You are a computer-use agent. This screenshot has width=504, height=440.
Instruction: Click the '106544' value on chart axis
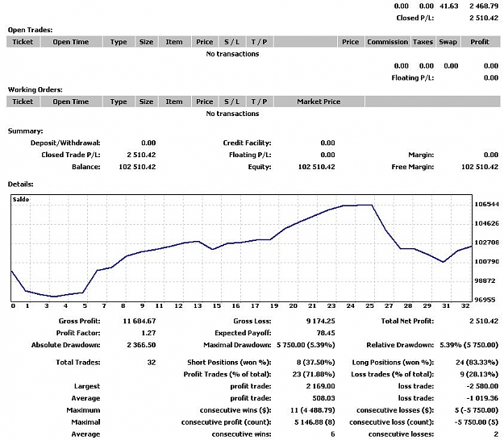click(486, 204)
